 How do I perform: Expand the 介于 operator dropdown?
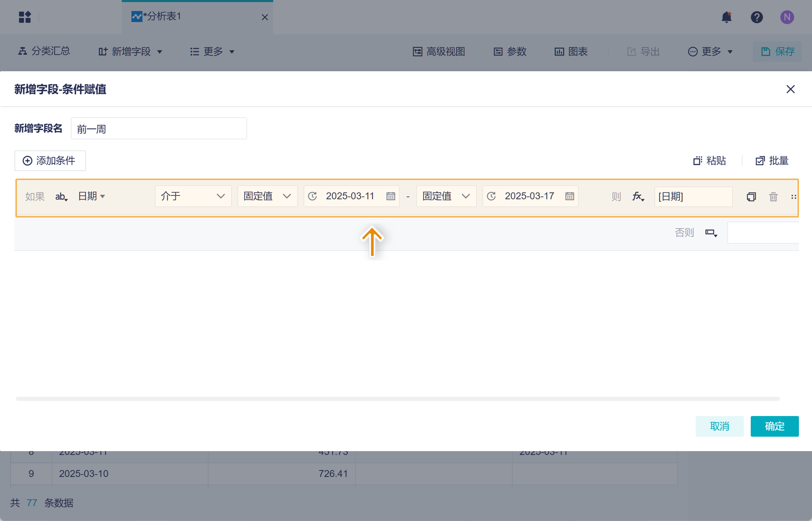click(x=193, y=196)
